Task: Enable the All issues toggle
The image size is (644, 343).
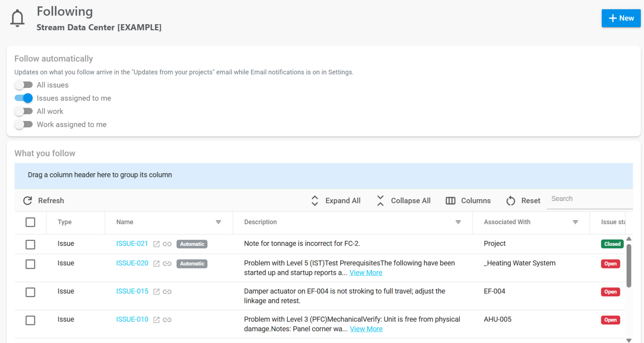Action: click(x=23, y=85)
